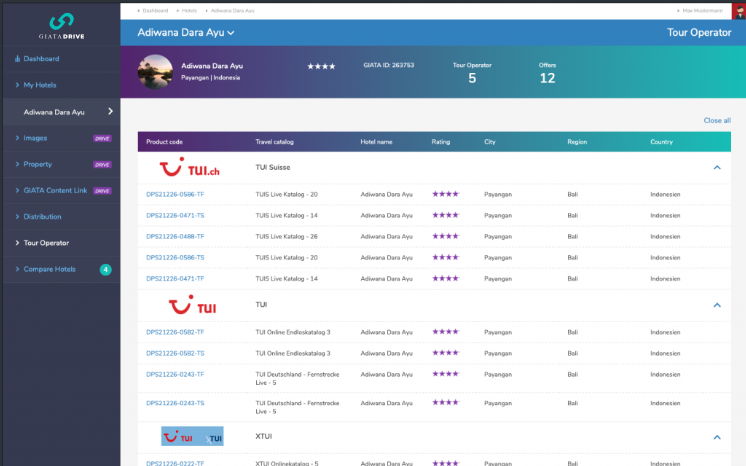Open product code DPS21226-0488-TF
The image size is (746, 466).
tap(175, 236)
